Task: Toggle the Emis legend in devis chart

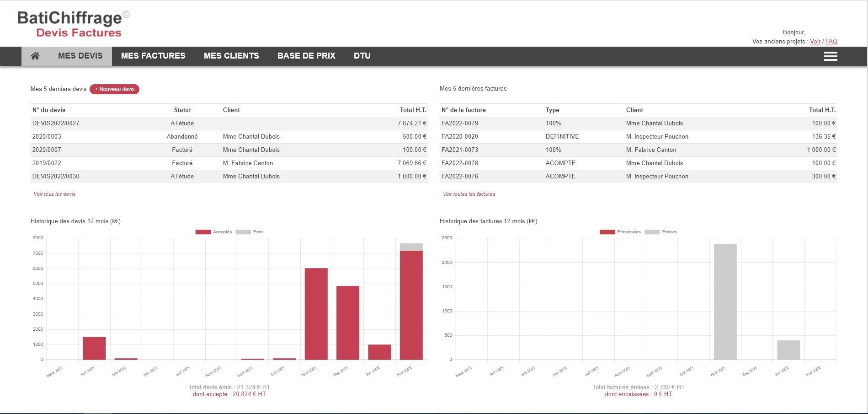Action: [x=250, y=232]
